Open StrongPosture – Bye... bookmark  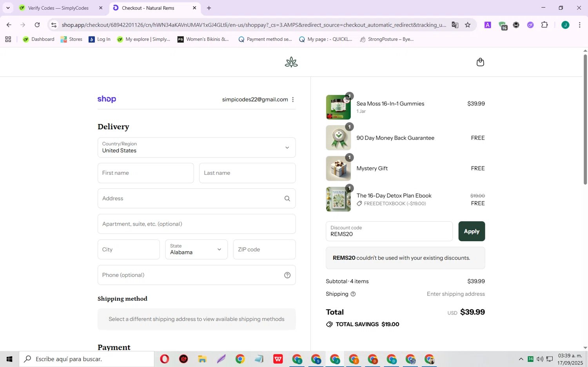tap(387, 39)
